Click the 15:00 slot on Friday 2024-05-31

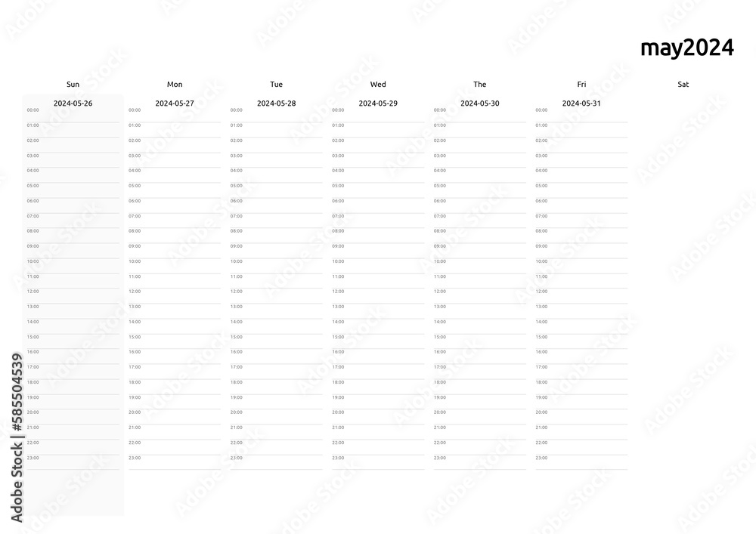click(x=581, y=341)
